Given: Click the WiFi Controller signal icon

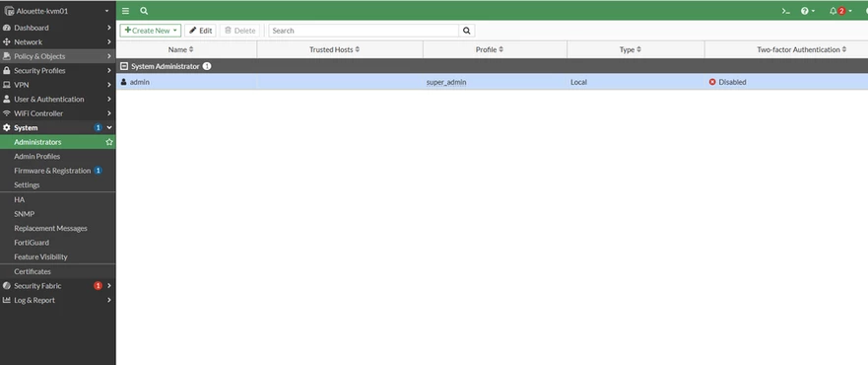Looking at the screenshot, I should [7, 113].
